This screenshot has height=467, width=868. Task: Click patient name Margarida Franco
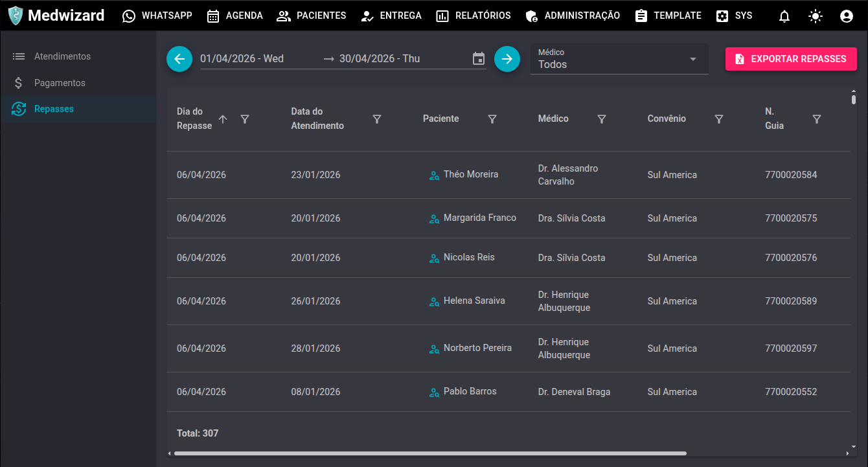tap(480, 218)
